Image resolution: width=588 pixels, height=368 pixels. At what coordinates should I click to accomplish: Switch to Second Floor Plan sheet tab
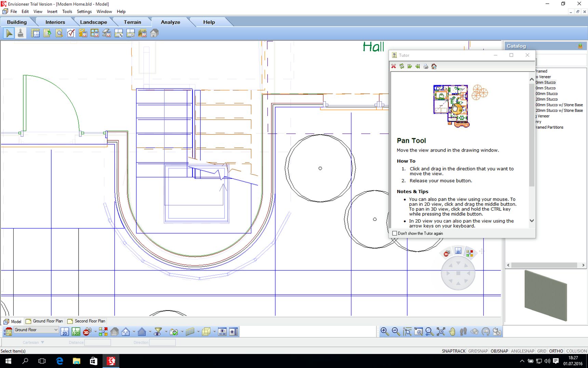[x=86, y=321]
